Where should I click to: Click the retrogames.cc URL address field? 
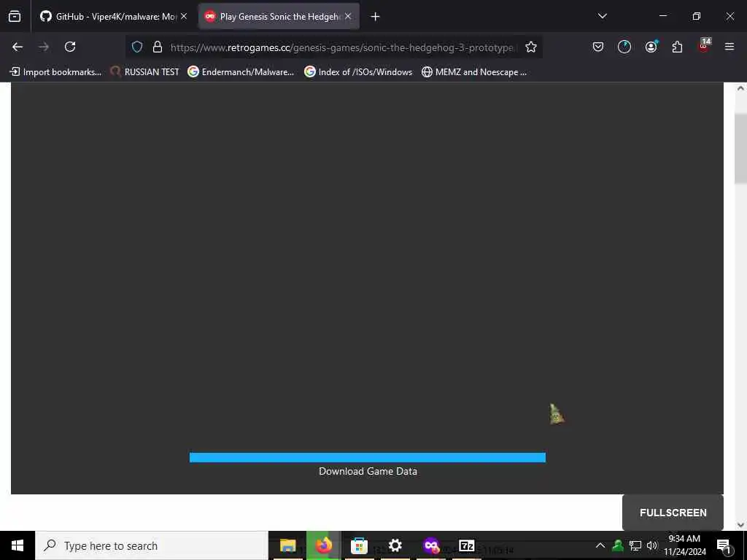click(342, 47)
